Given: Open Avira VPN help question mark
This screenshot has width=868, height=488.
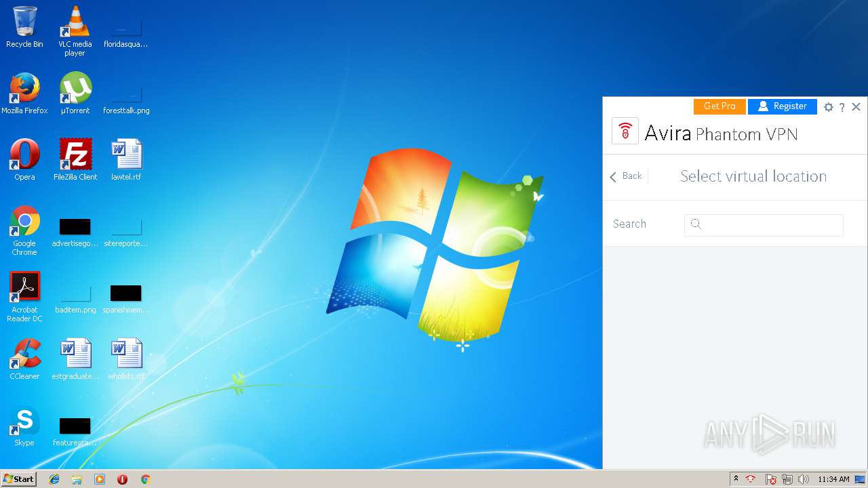Looking at the screenshot, I should click(x=842, y=107).
